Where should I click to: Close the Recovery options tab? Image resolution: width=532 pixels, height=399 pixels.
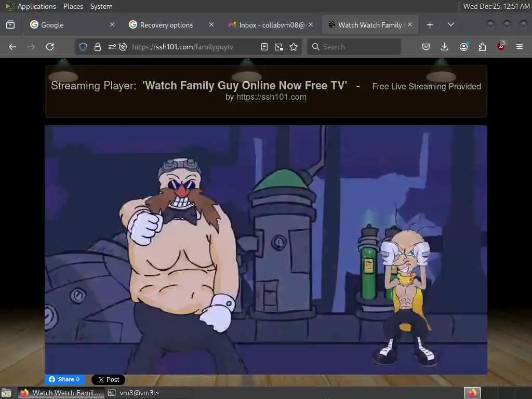pyautogui.click(x=211, y=25)
